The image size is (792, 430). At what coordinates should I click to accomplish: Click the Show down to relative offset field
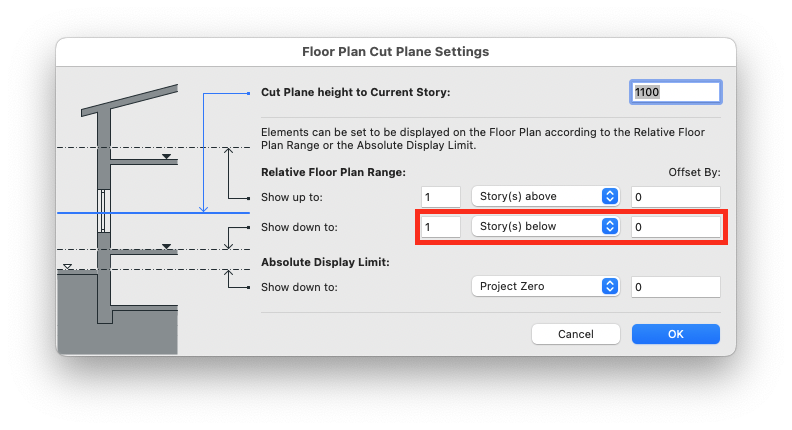click(x=675, y=227)
